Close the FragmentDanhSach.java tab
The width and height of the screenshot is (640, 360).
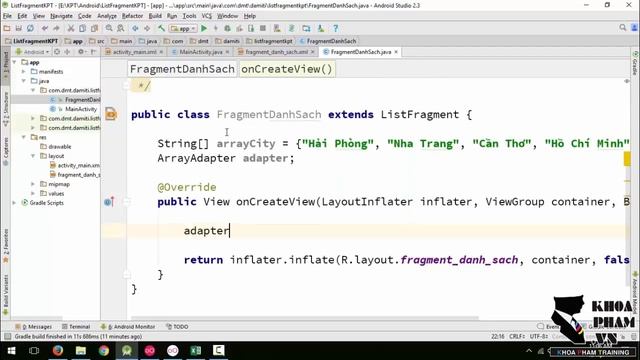396,52
